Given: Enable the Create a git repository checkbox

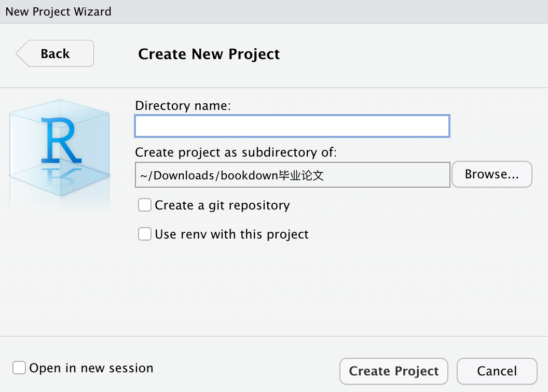Looking at the screenshot, I should pyautogui.click(x=145, y=205).
